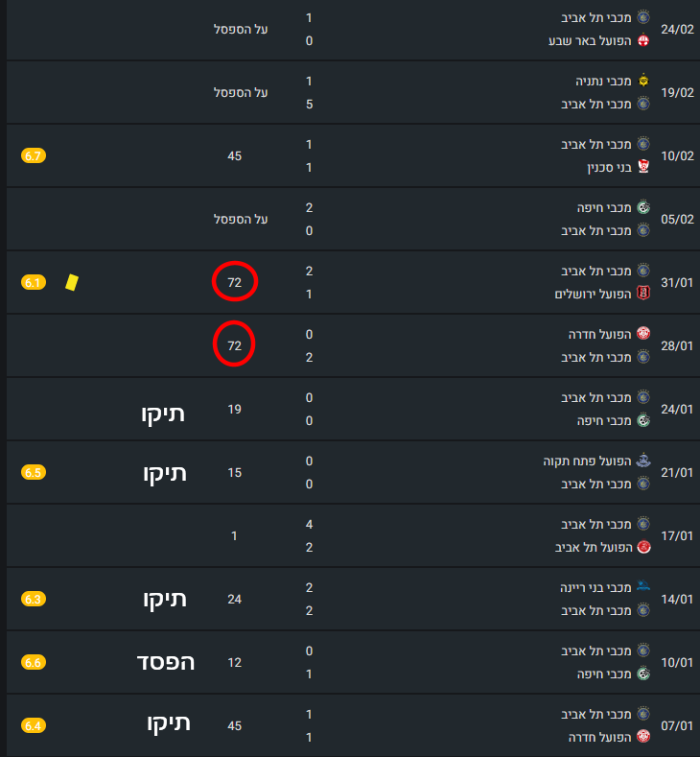Open the match dated 17/01

(677, 535)
